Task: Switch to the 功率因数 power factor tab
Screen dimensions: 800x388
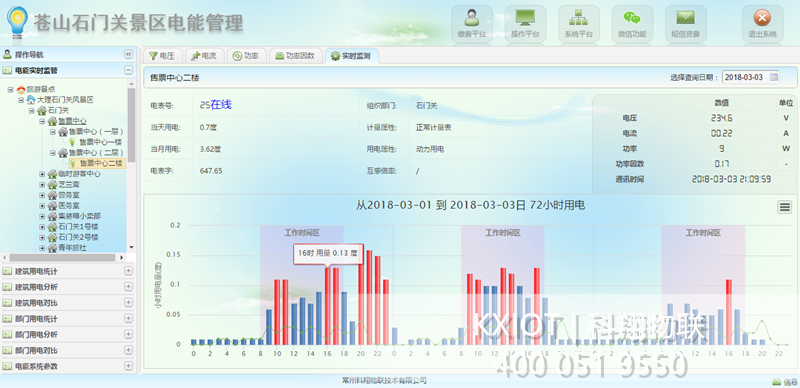Action: pos(296,56)
